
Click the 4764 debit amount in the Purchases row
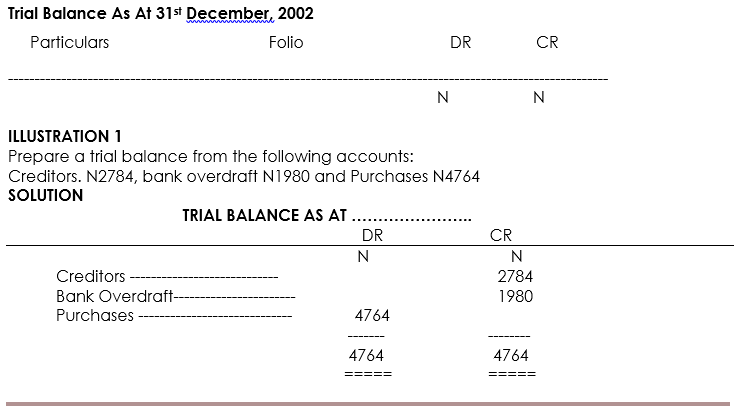coord(372,316)
